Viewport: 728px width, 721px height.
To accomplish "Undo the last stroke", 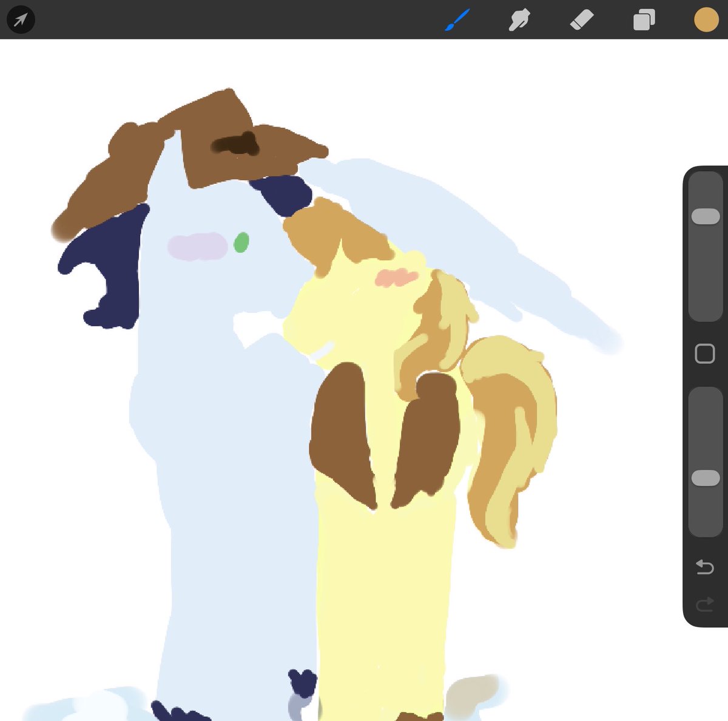I will 705,567.
